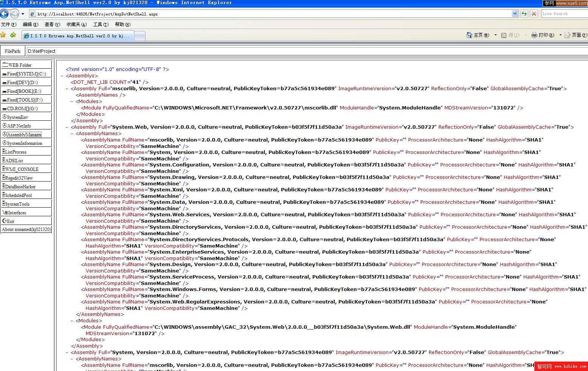
Task: Browse Fixed[TOOLS](F:\) drive
Action: [x=26, y=100]
